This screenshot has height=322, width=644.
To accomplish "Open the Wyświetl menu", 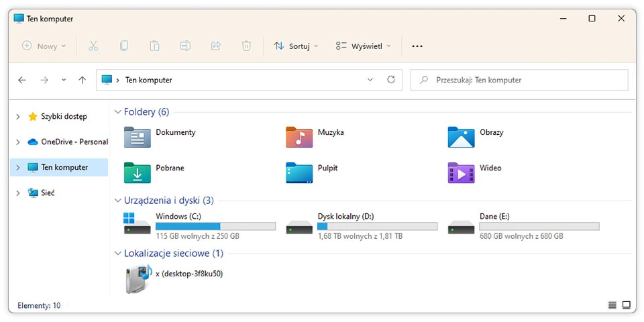I will click(363, 46).
